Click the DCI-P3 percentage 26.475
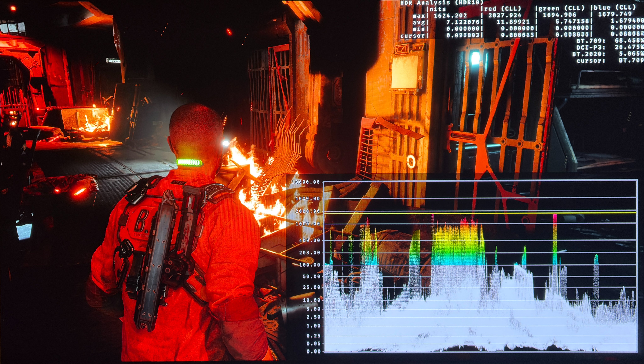Screen dimensions: 644x364 629,47
